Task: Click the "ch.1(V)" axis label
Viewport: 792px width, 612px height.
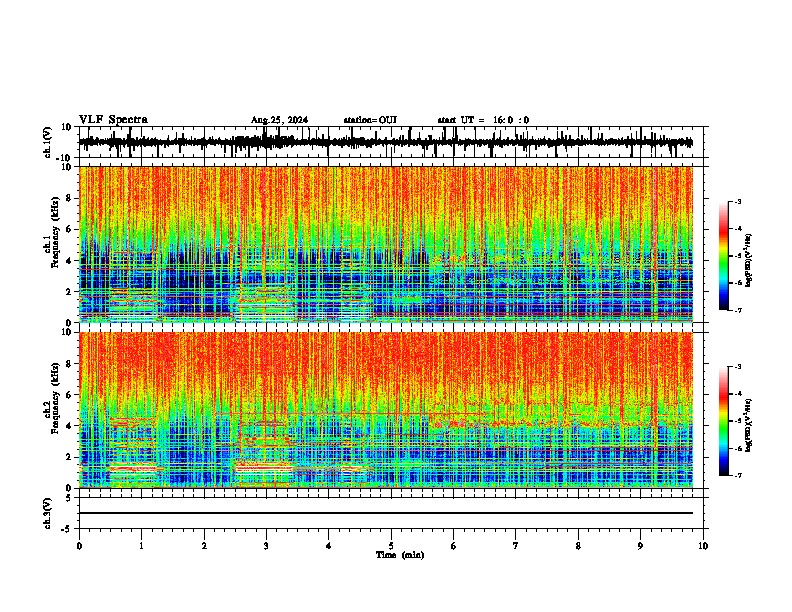Action: coord(48,142)
